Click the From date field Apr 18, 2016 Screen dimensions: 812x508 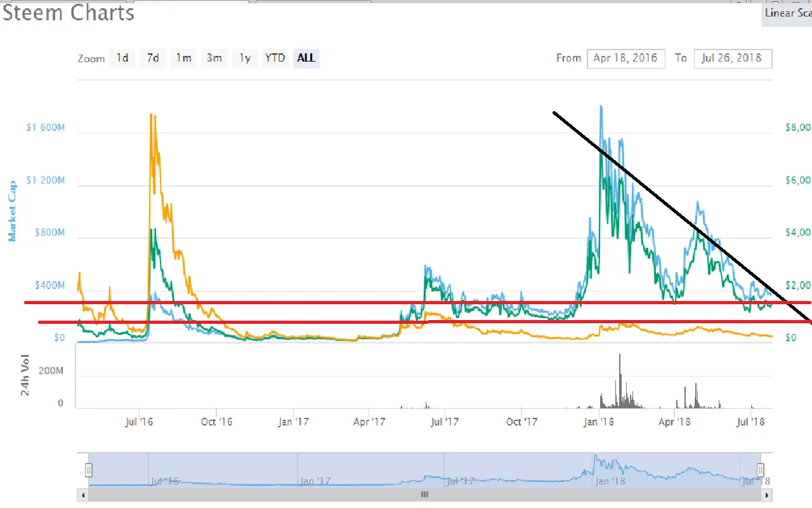coord(626,58)
